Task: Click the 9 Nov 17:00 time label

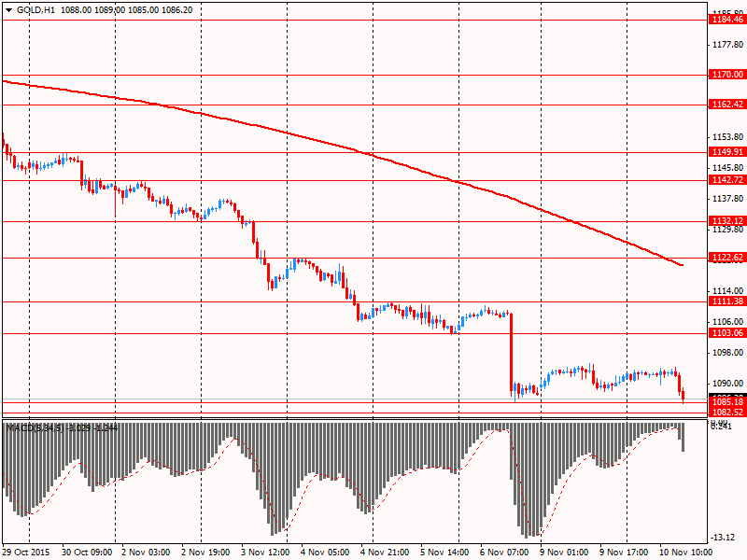Action: pos(624,553)
